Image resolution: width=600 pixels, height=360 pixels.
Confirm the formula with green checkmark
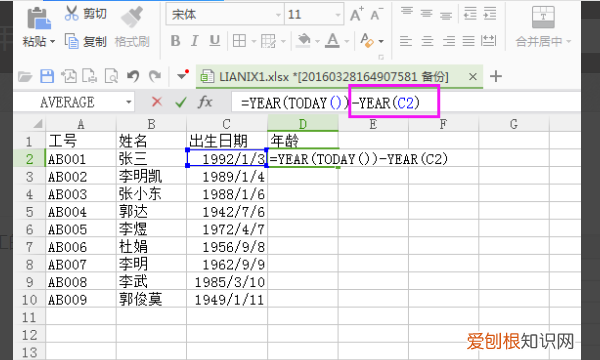pos(181,102)
